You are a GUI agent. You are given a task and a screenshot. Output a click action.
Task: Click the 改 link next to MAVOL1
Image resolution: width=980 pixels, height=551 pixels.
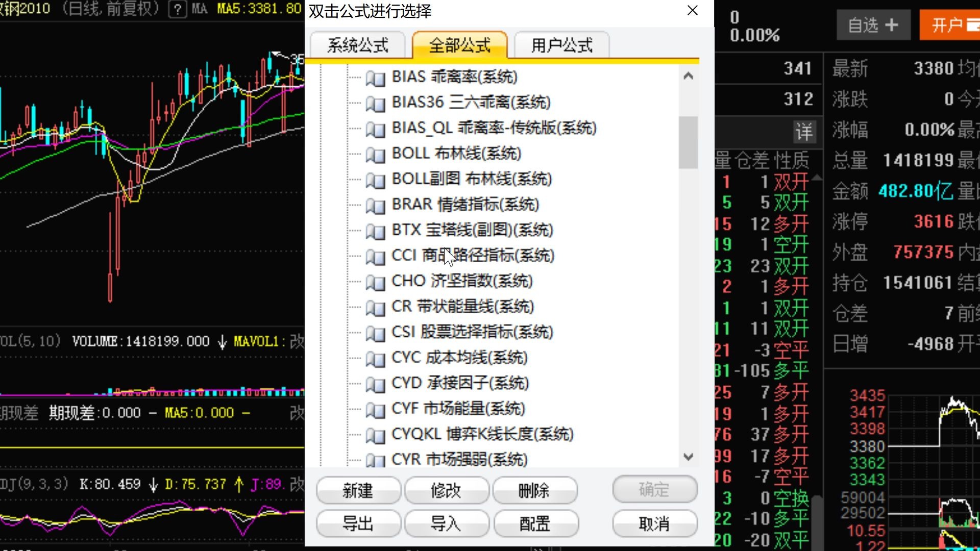297,341
